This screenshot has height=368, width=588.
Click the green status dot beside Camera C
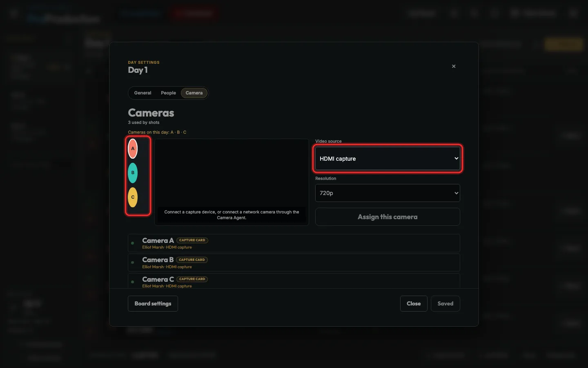pyautogui.click(x=133, y=282)
